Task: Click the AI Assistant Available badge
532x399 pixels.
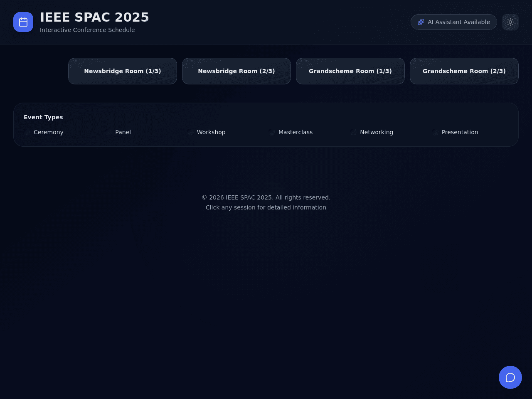Action: coord(454,22)
